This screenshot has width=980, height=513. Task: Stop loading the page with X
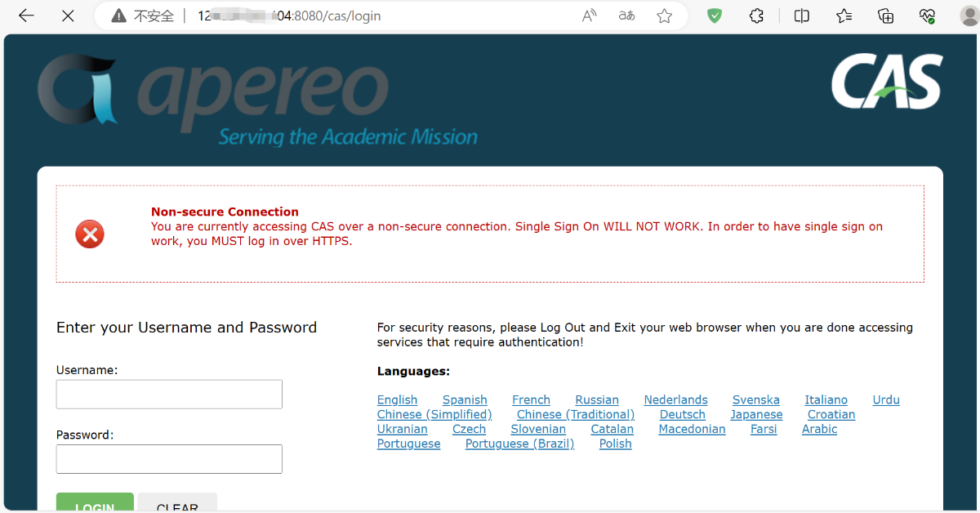(x=68, y=16)
